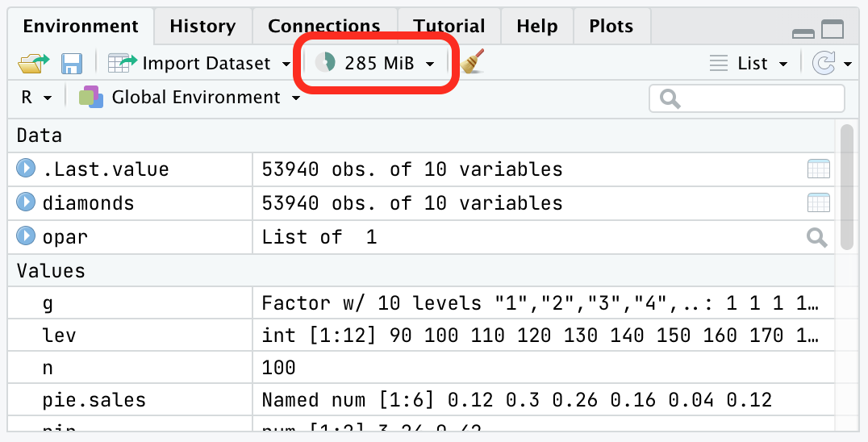This screenshot has width=868, height=442.
Task: Switch to the Plots tab
Action: pos(611,26)
